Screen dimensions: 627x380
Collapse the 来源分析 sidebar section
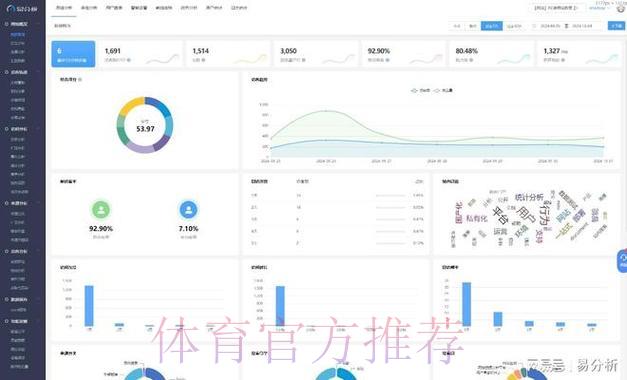[22, 203]
